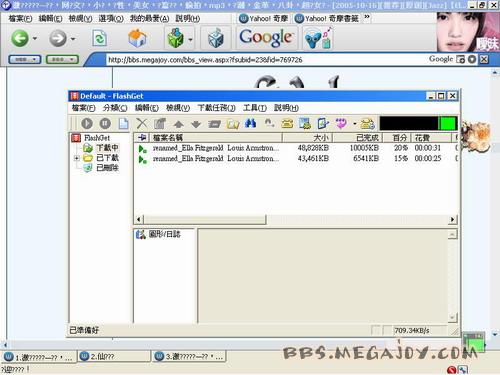Click the FlashGet start download play icon
This screenshot has width=500, height=375.
click(x=87, y=124)
